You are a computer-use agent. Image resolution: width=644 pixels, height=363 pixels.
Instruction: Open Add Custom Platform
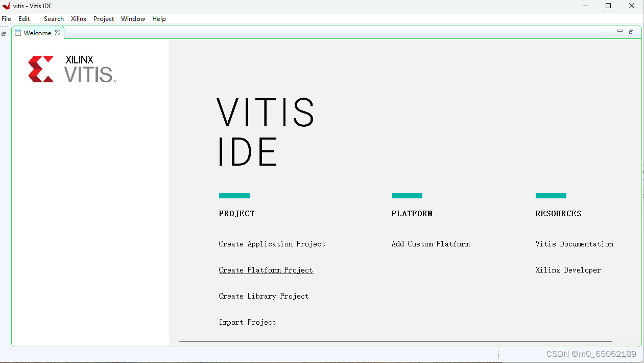coord(431,244)
